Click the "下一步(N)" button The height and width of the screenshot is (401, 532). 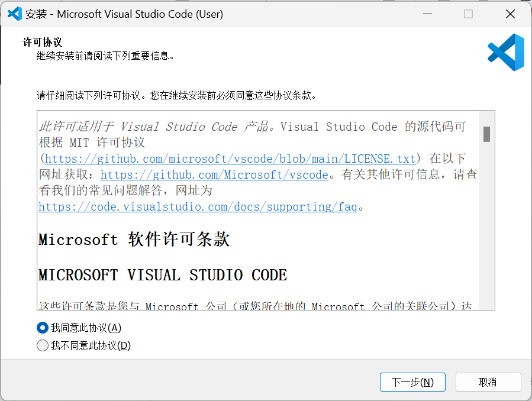[x=412, y=382]
